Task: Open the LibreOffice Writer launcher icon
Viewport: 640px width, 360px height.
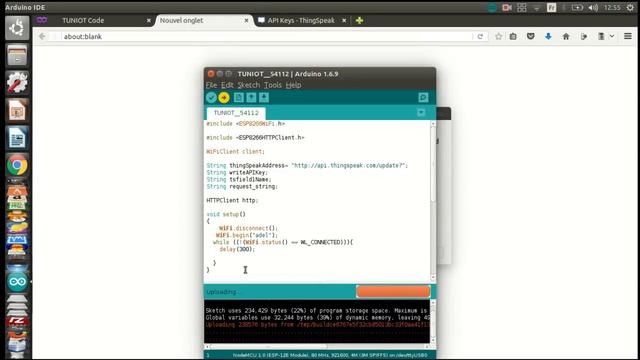Action: [x=17, y=138]
